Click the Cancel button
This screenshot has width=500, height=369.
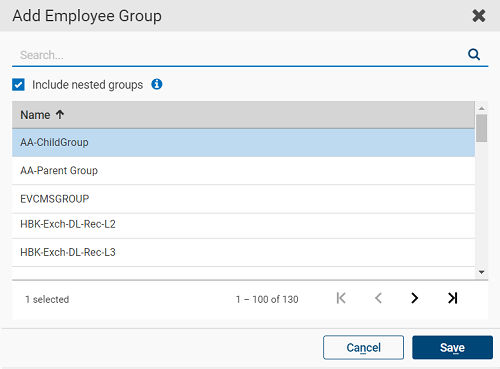(363, 347)
